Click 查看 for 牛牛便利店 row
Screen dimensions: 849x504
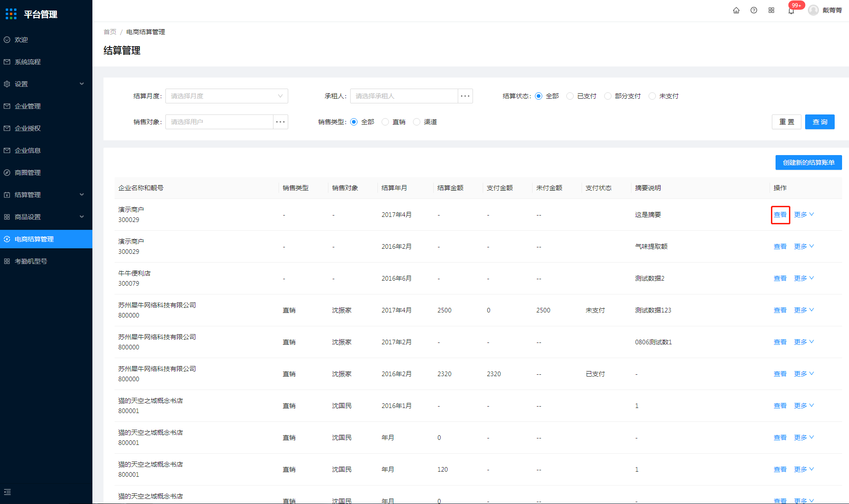[x=780, y=278]
